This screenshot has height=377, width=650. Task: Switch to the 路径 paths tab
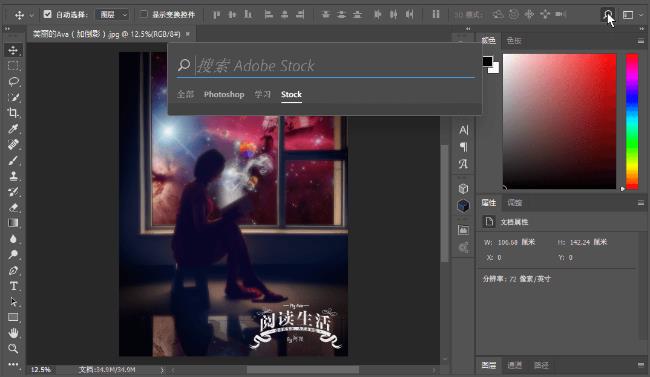point(541,365)
